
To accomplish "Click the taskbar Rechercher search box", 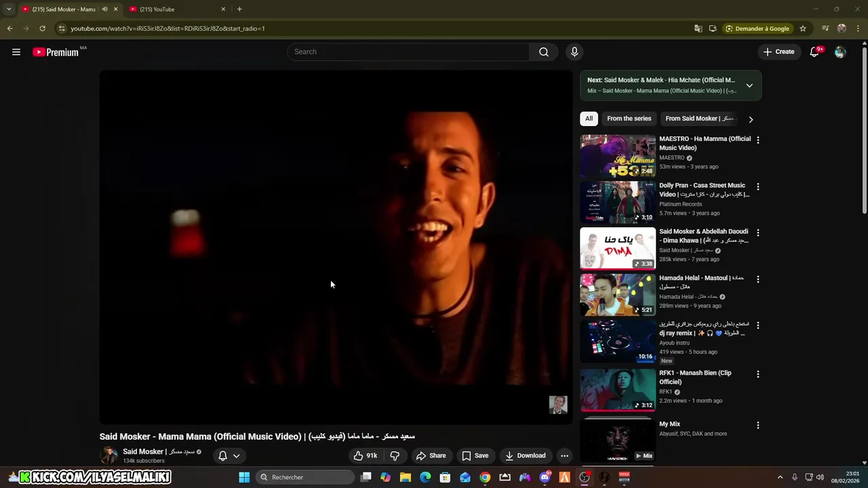I will coord(305,477).
